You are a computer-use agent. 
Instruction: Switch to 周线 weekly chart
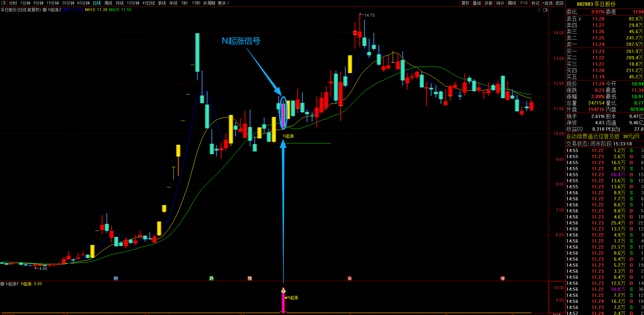pyautogui.click(x=108, y=3)
